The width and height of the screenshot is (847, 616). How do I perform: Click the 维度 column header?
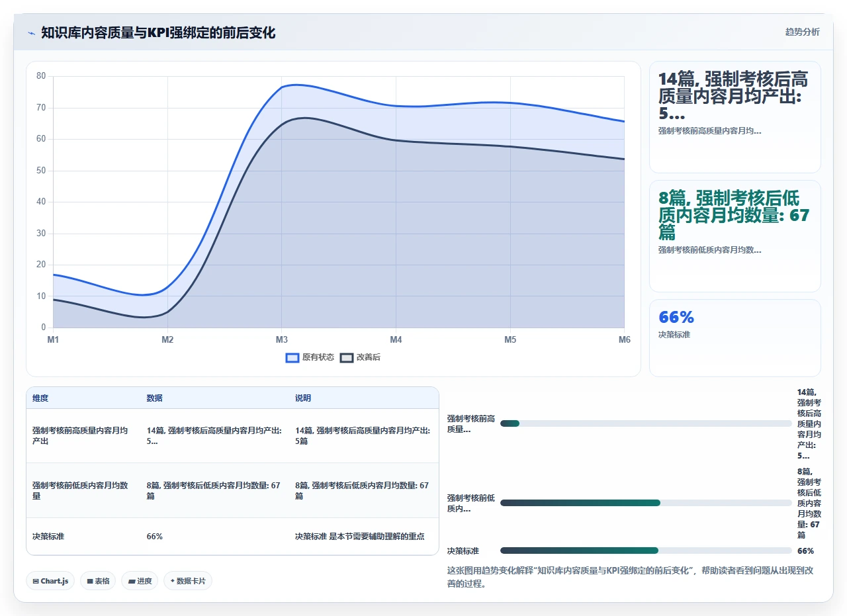40,398
